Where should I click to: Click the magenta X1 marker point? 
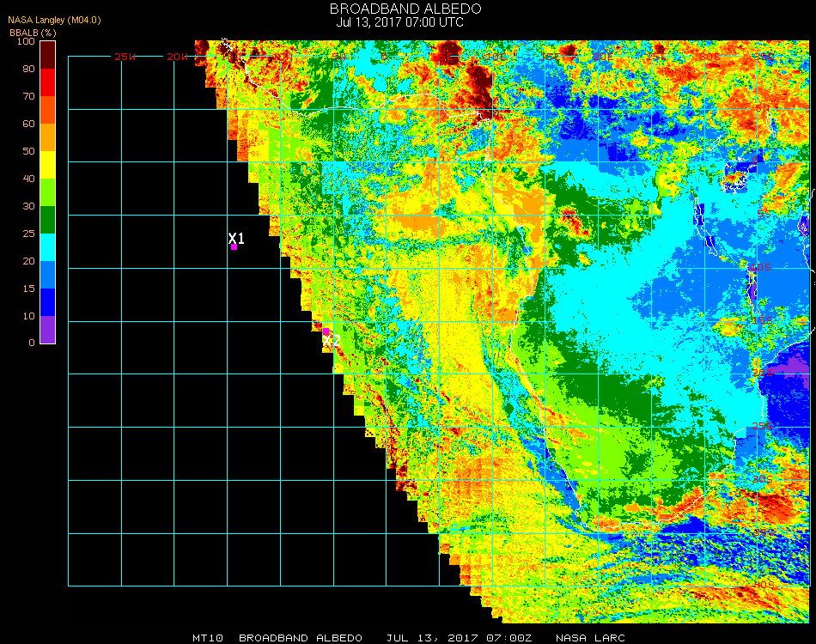click(234, 247)
